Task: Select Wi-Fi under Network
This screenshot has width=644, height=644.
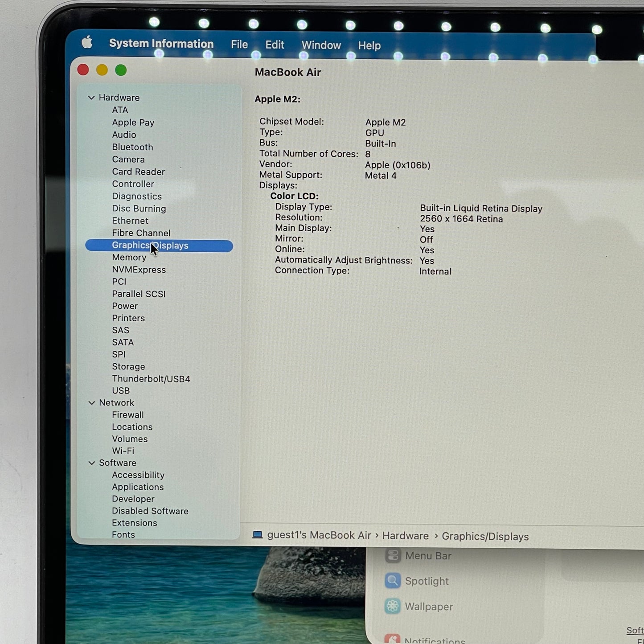Action: pos(123,451)
